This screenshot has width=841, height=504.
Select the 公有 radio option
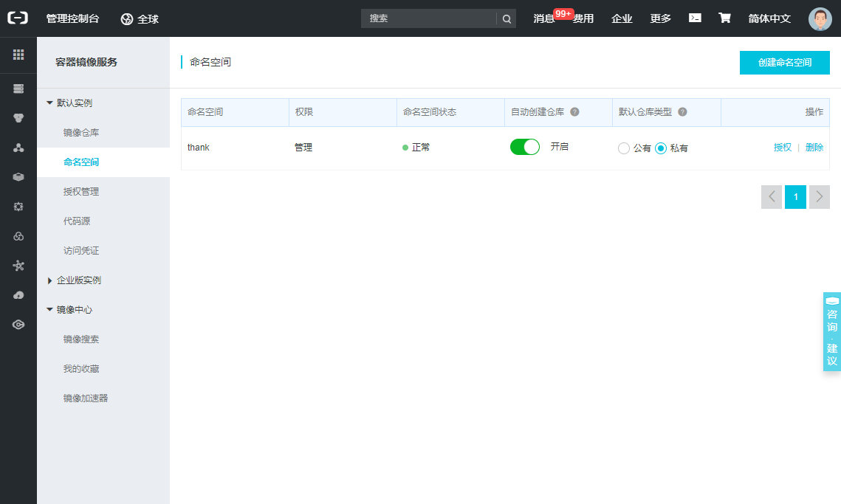click(x=624, y=148)
